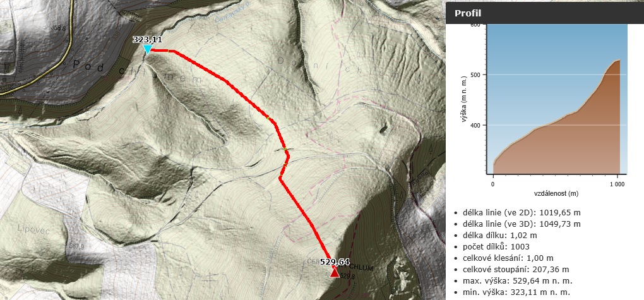Select the délka linie (ve 2D) value
The width and height of the screenshot is (644, 300).
pos(561,213)
